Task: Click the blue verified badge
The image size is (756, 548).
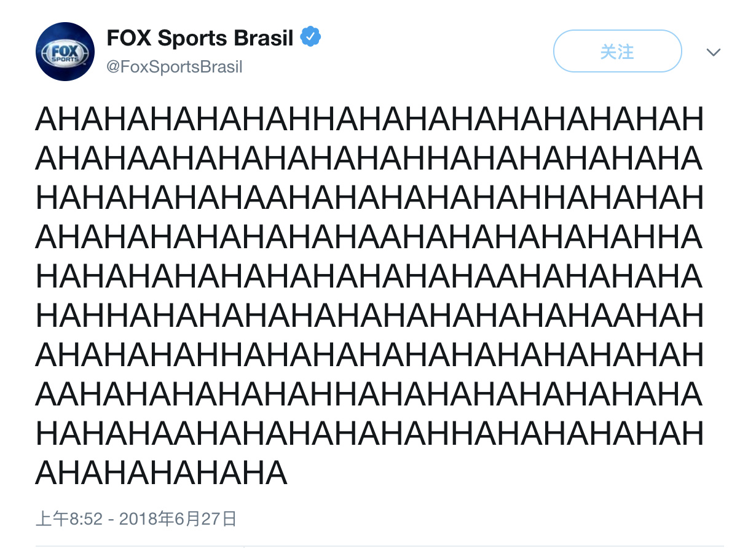Action: pos(310,37)
